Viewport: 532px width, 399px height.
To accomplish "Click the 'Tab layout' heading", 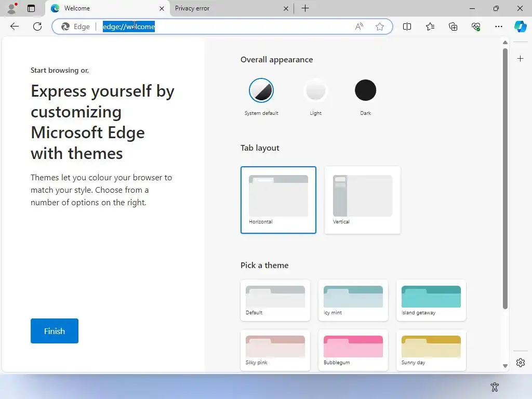I will pyautogui.click(x=260, y=148).
